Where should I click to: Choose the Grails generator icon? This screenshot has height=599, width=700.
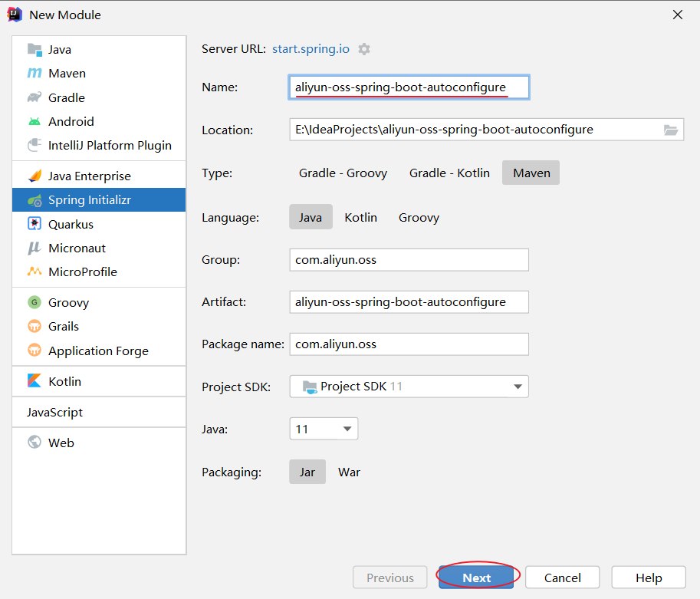[35, 327]
